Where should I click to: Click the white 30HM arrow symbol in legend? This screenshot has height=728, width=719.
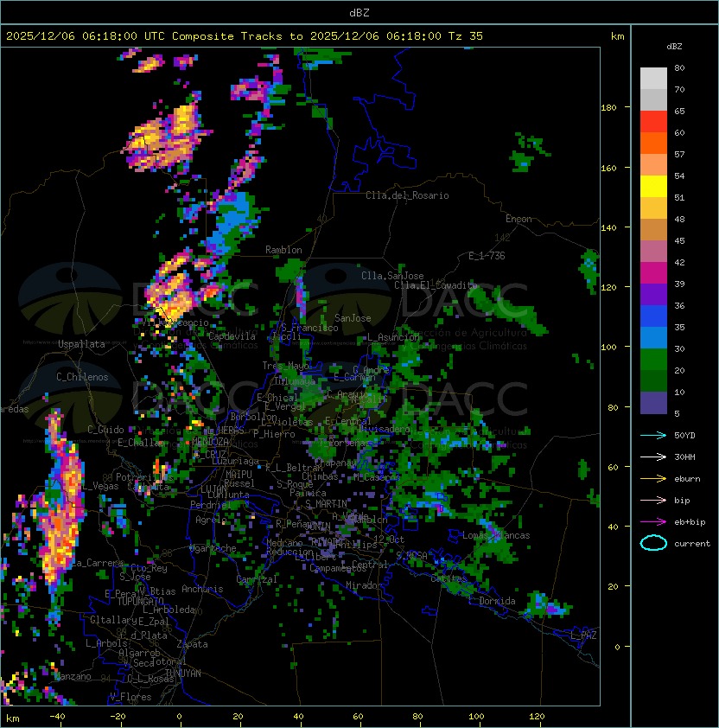[x=653, y=457]
